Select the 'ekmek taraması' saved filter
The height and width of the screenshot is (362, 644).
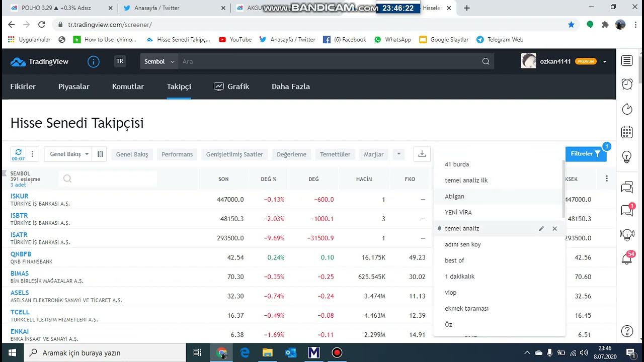[x=498, y=308]
